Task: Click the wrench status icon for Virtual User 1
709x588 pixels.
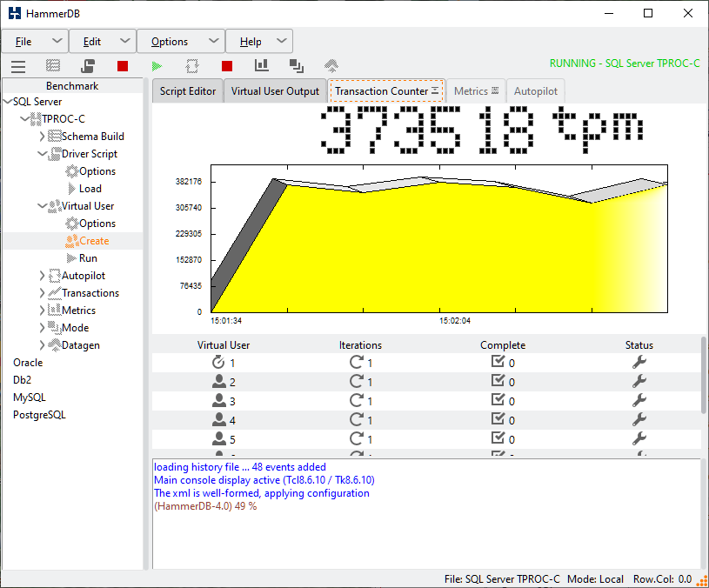Action: [x=639, y=363]
